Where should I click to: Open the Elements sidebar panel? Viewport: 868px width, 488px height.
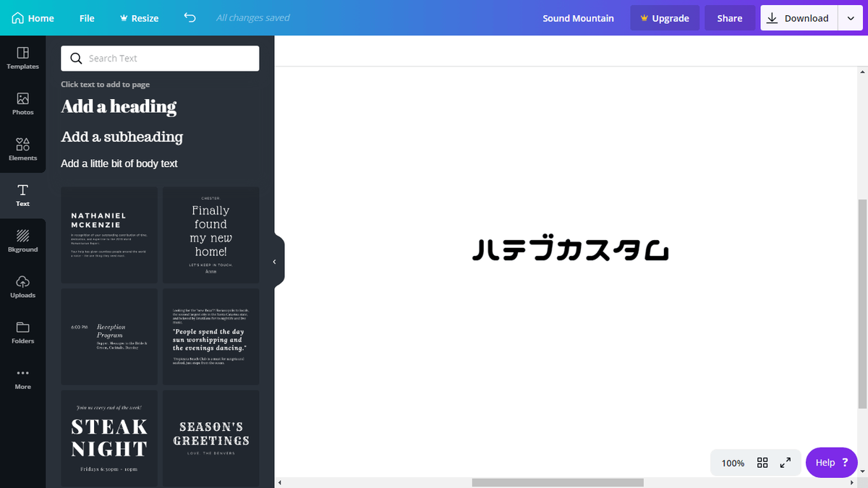pos(22,150)
